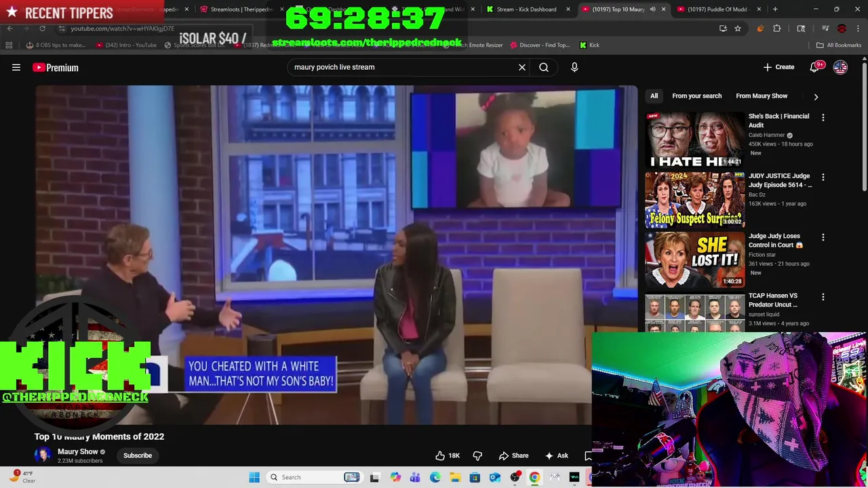The image size is (868, 488).
Task: Open Microsoft Store from the taskbar
Action: (475, 477)
